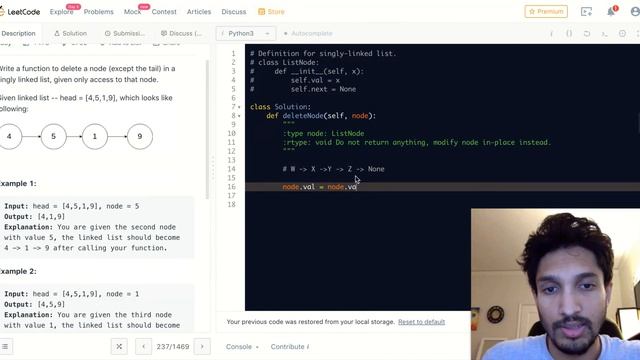
Task: Click the Premium button
Action: tap(546, 11)
